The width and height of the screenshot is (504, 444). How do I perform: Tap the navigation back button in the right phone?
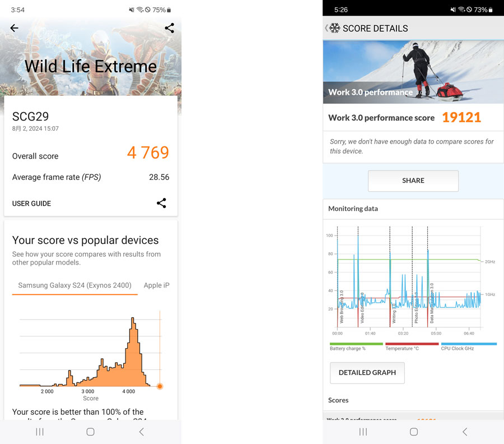tap(465, 432)
